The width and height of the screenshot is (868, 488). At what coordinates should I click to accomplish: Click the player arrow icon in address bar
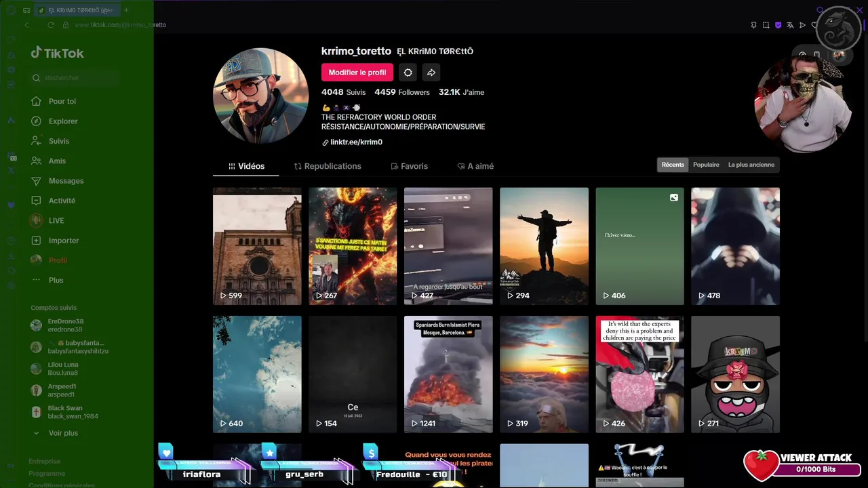click(x=802, y=25)
